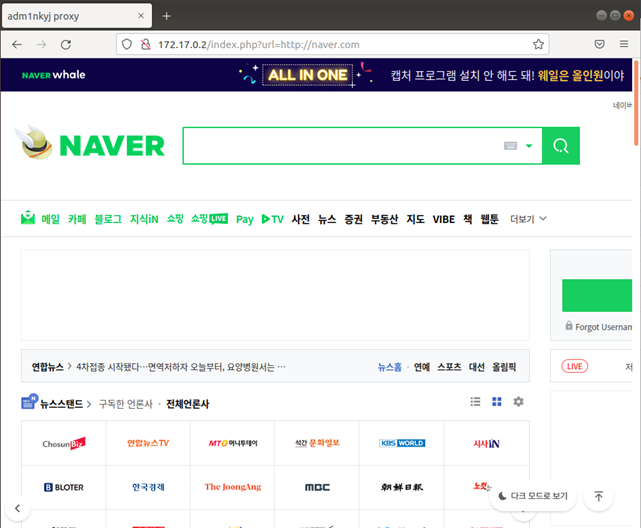Open the 사전 menu link
The width and height of the screenshot is (641, 528).
tap(300, 219)
